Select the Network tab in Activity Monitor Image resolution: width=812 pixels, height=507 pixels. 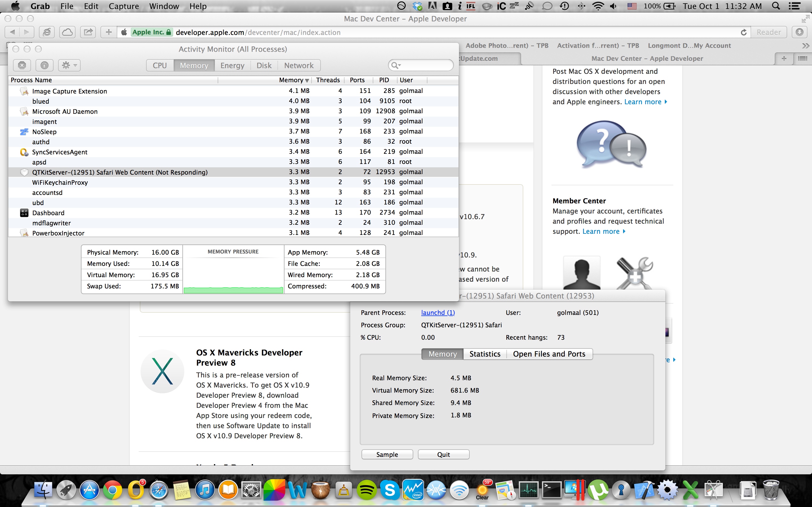coord(299,65)
